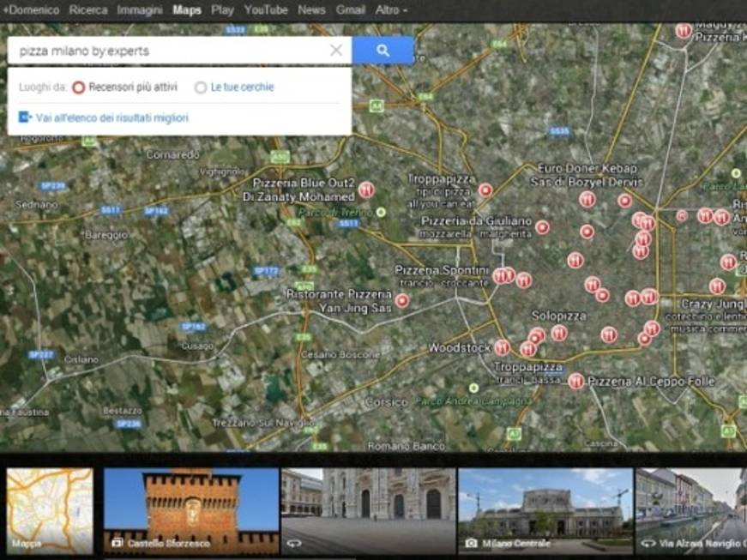Click the 'Pizzeria Spontini' map label

(442, 270)
